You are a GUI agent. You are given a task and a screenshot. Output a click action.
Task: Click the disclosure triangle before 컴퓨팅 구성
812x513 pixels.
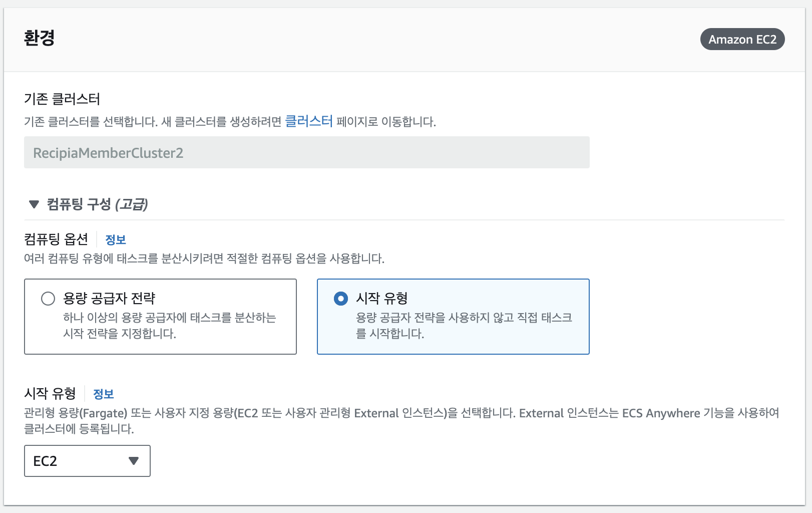(35, 204)
